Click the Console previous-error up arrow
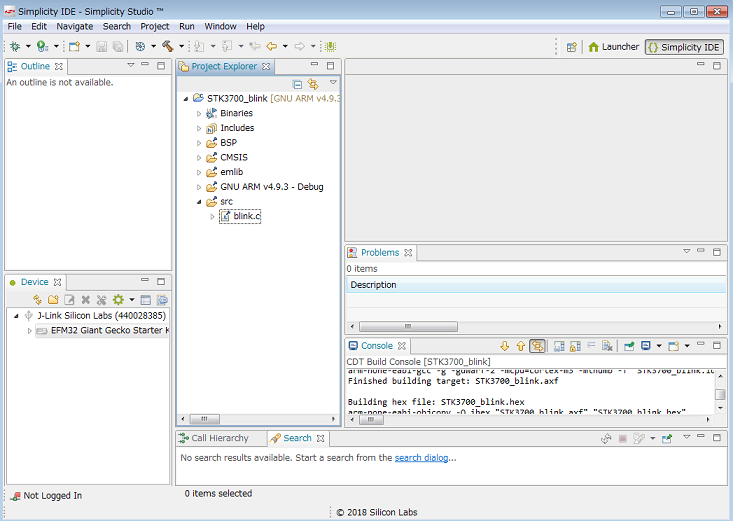The width and height of the screenshot is (733, 521). [x=520, y=346]
